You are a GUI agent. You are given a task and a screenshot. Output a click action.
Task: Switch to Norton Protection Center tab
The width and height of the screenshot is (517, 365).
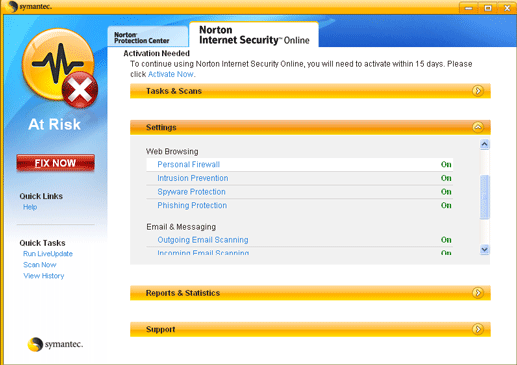pos(148,37)
